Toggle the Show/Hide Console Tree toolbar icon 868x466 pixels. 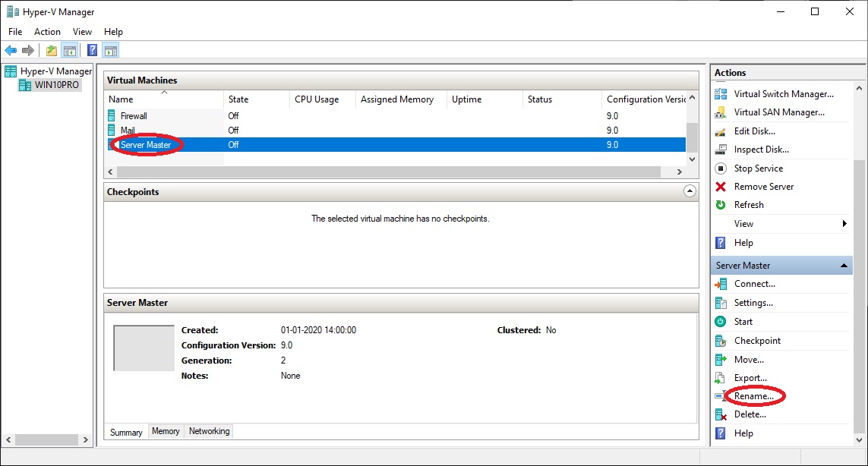(70, 51)
